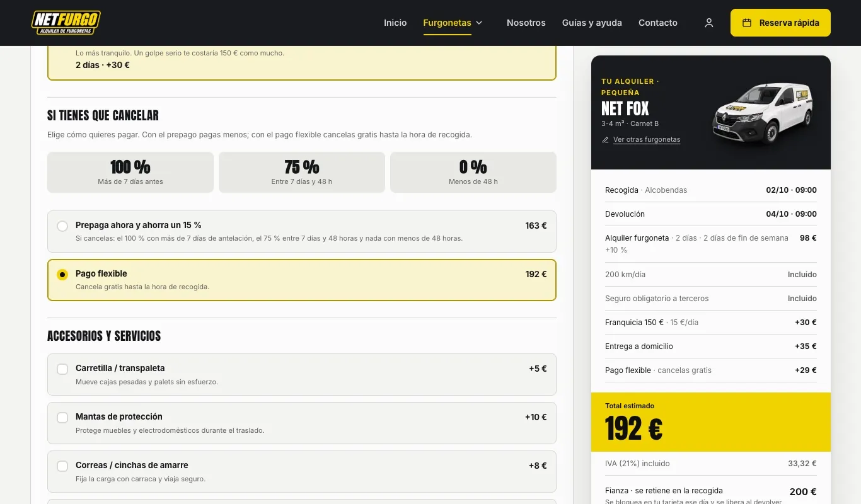This screenshot has height=504, width=861.
Task: Select the Pago flexible radio option
Action: click(x=62, y=275)
